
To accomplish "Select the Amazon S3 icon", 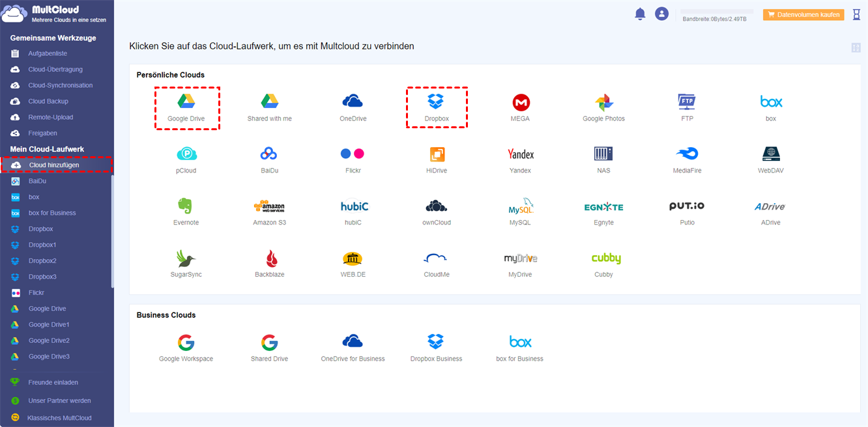I will (270, 212).
